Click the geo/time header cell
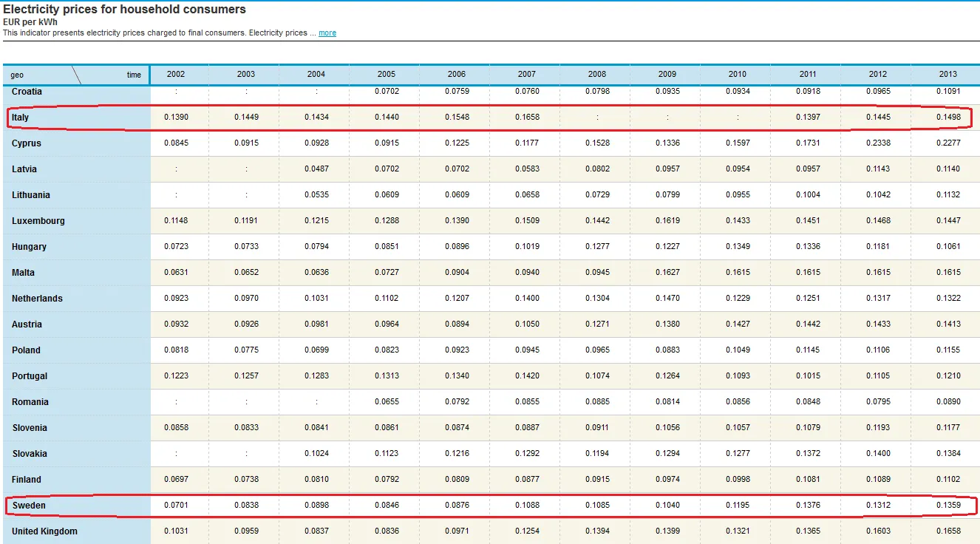 tap(75, 75)
